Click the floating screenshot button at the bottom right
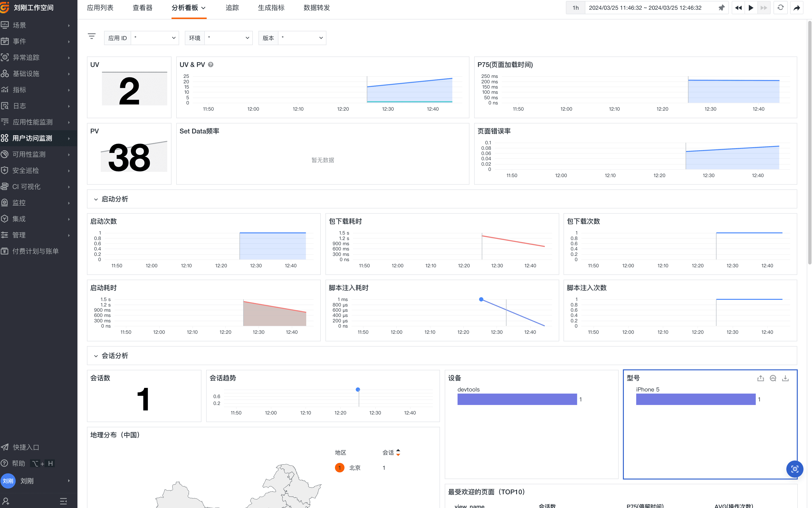Screen dimensions: 812x508 tap(794, 469)
